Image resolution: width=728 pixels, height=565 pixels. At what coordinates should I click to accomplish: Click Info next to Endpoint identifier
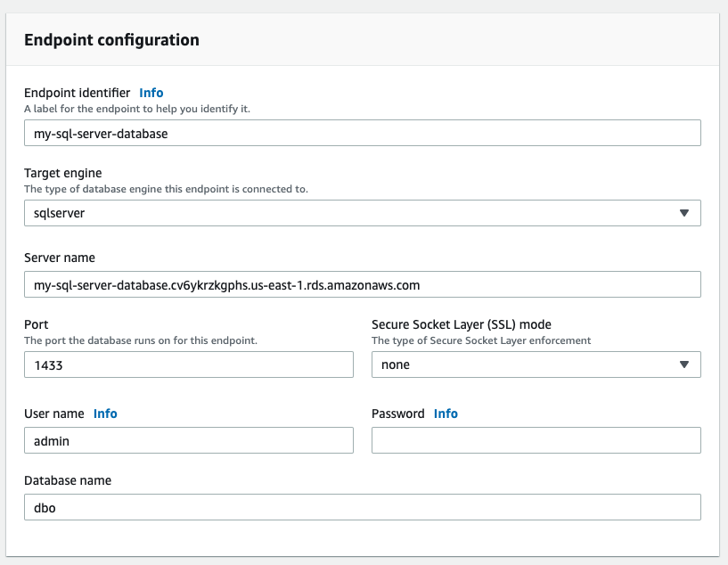click(151, 93)
